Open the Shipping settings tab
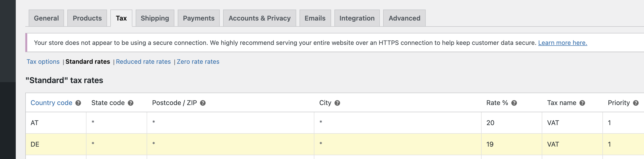644x159 pixels. coord(155,18)
